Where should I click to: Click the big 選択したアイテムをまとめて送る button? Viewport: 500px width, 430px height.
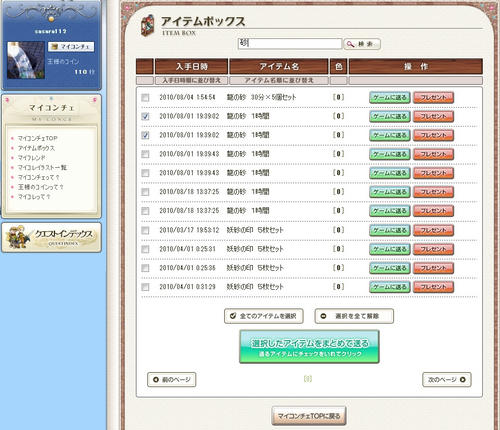click(x=309, y=347)
